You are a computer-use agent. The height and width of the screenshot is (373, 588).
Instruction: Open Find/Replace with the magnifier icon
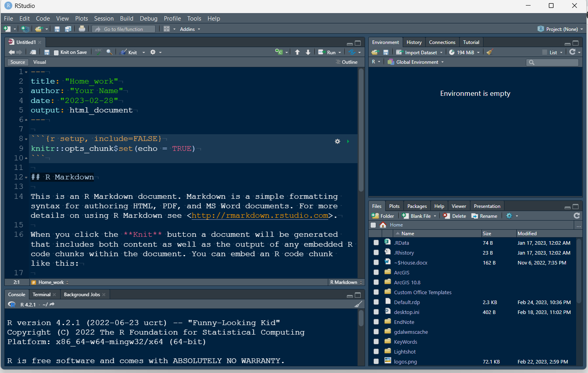click(x=109, y=52)
